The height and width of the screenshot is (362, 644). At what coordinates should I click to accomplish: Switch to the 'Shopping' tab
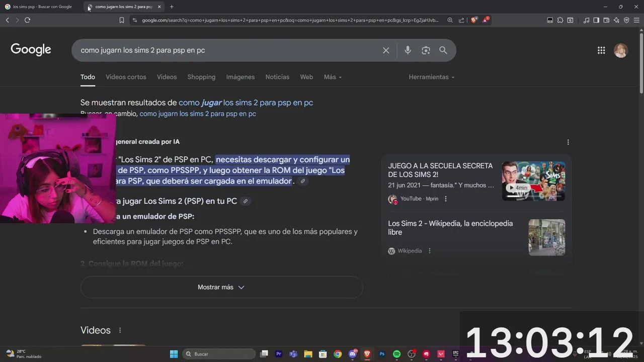coord(201,77)
